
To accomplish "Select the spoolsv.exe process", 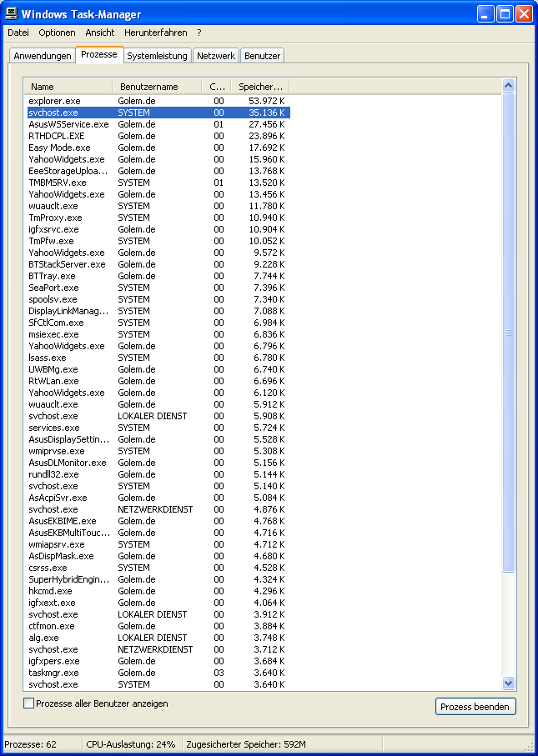I will point(158,299).
